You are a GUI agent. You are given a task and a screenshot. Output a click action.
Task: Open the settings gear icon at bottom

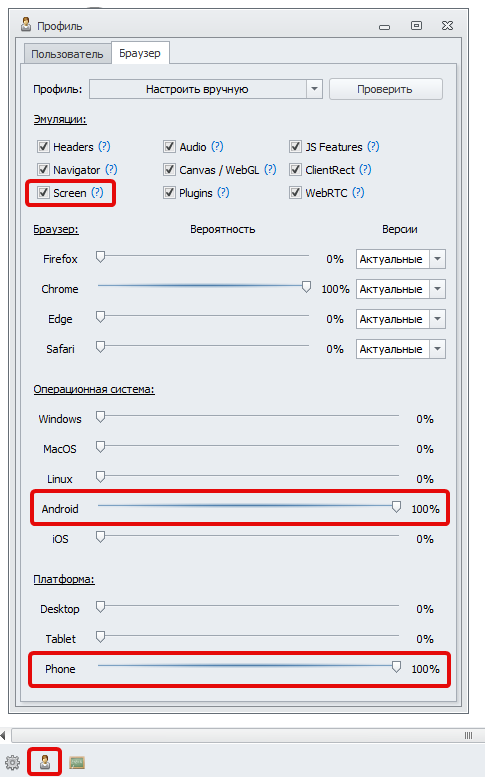click(12, 762)
